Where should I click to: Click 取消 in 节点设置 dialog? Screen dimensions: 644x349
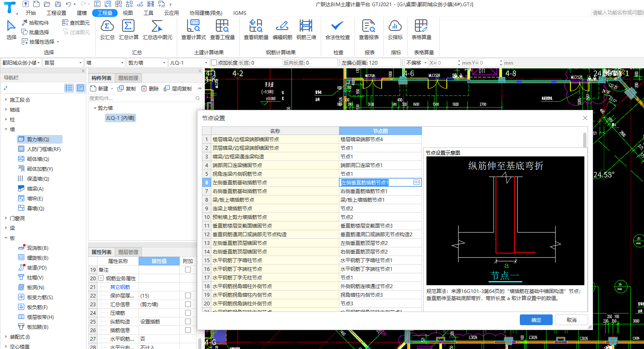click(x=572, y=320)
